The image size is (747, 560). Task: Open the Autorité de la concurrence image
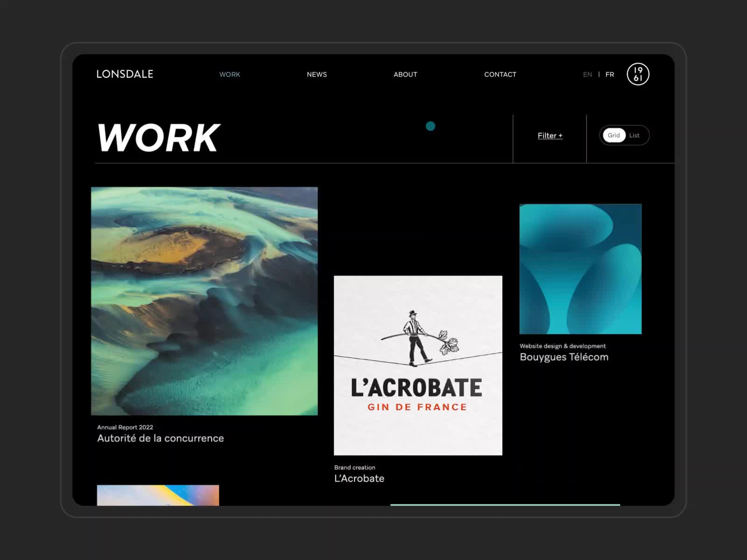click(x=204, y=301)
